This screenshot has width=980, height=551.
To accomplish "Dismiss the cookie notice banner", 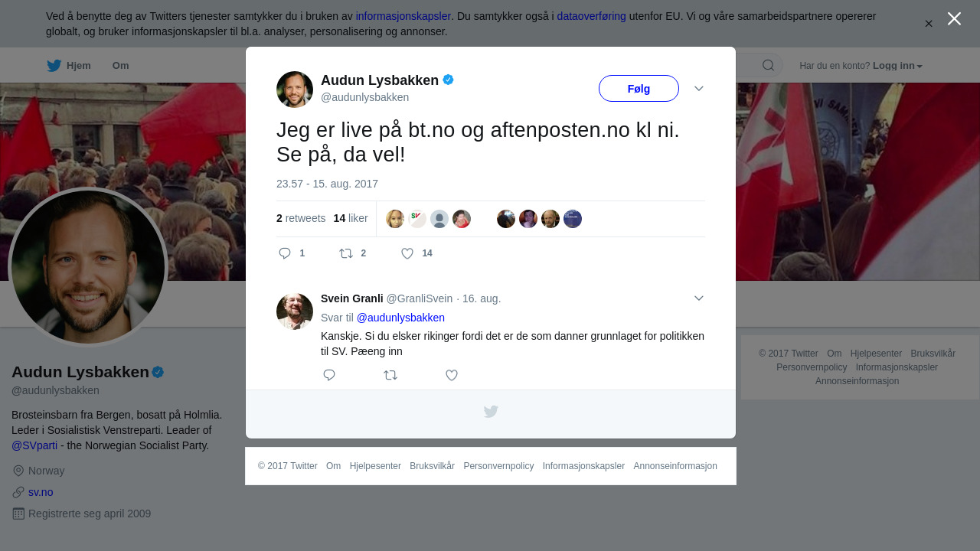I will pos(929,24).
